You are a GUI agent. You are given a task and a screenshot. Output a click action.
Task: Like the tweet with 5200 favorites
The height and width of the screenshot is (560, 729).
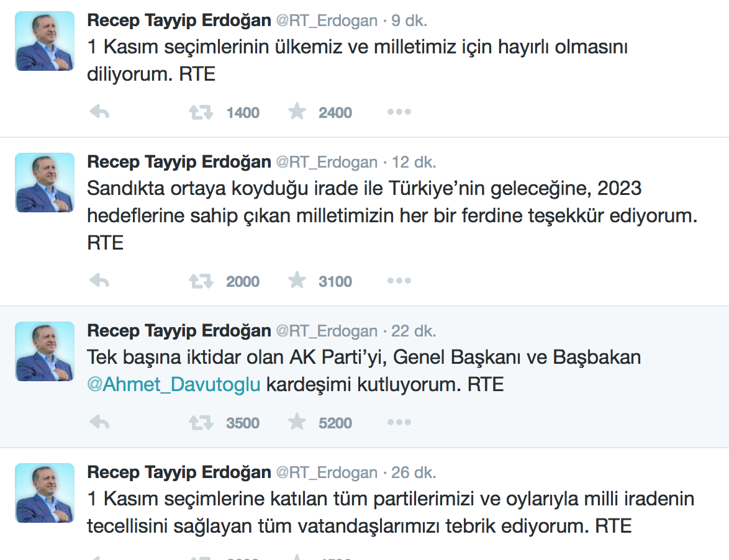pos(297,422)
